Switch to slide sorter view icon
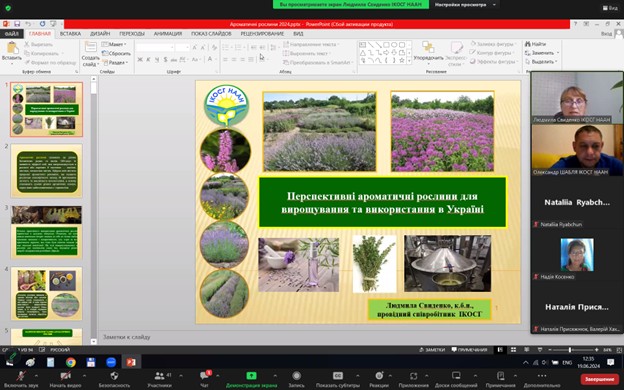 point(513,350)
